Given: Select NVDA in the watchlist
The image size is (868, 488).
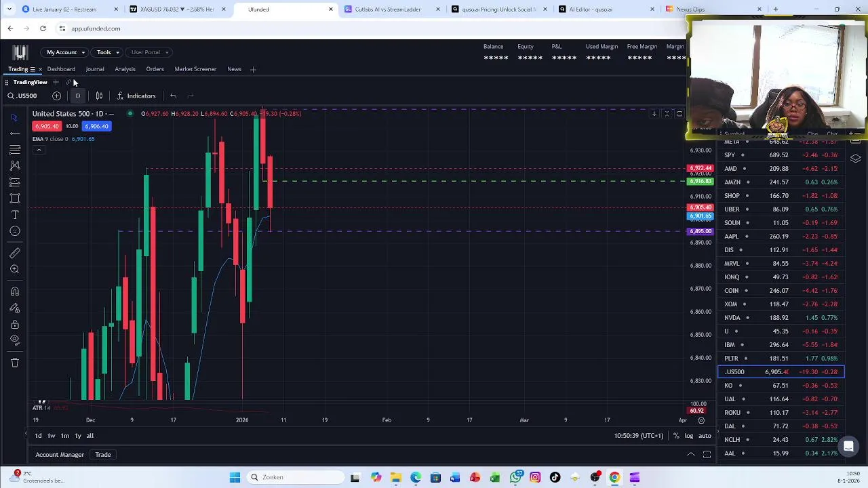Looking at the screenshot, I should click(781, 318).
